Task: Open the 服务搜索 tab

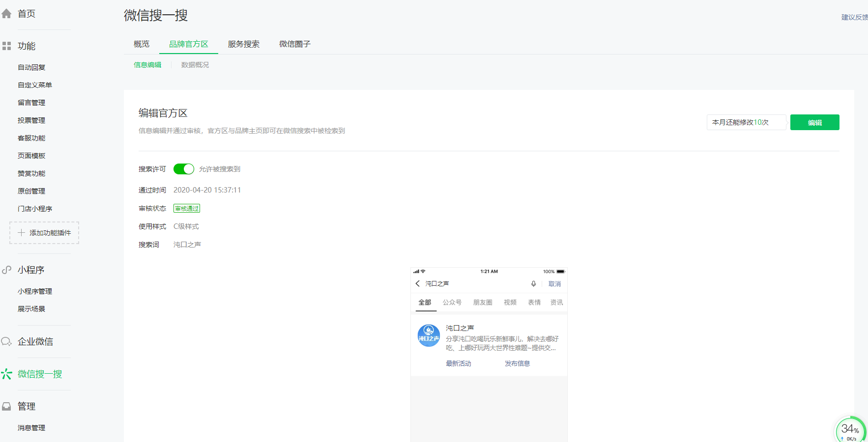Action: click(x=244, y=44)
